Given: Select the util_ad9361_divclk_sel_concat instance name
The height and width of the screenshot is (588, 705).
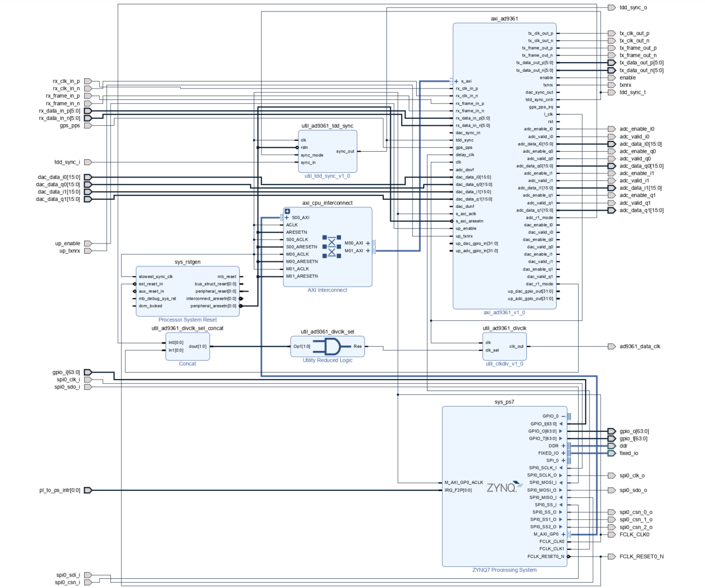Looking at the screenshot, I should pyautogui.click(x=187, y=328).
